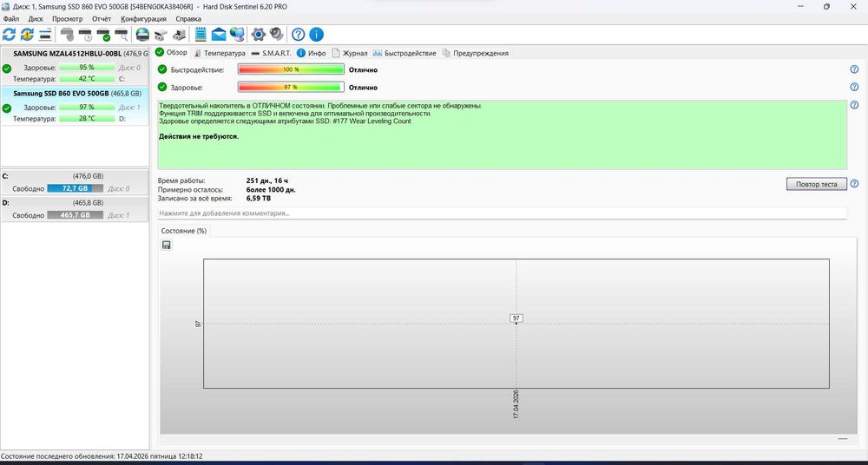Click the globe-on-disk toolbar icon
The width and height of the screenshot is (868, 465).
tap(143, 35)
